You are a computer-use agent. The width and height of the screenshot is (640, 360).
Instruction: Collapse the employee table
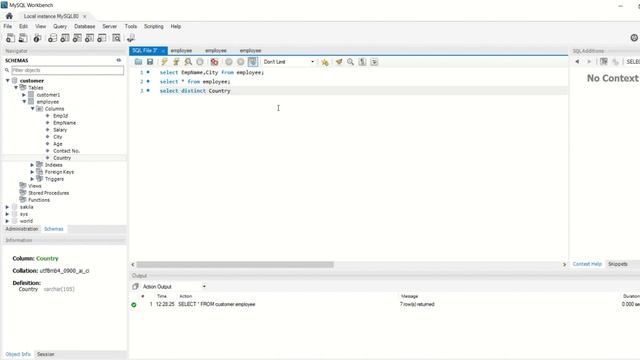coord(24,102)
